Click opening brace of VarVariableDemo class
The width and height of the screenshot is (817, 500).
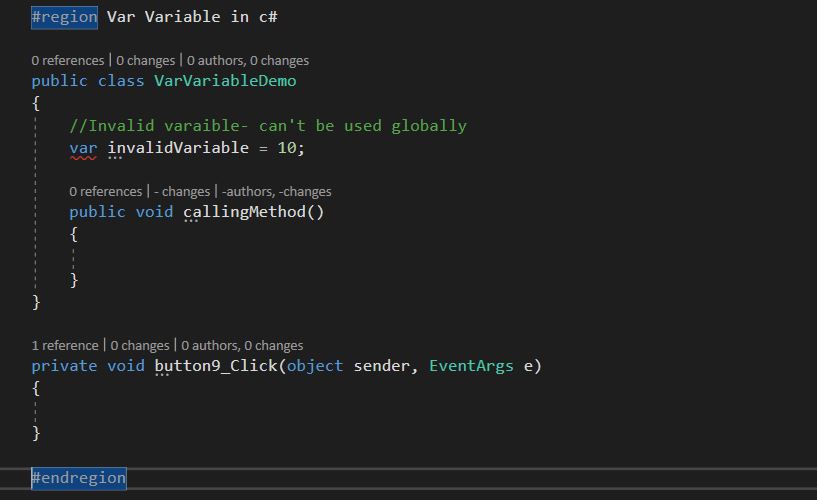[x=36, y=104]
